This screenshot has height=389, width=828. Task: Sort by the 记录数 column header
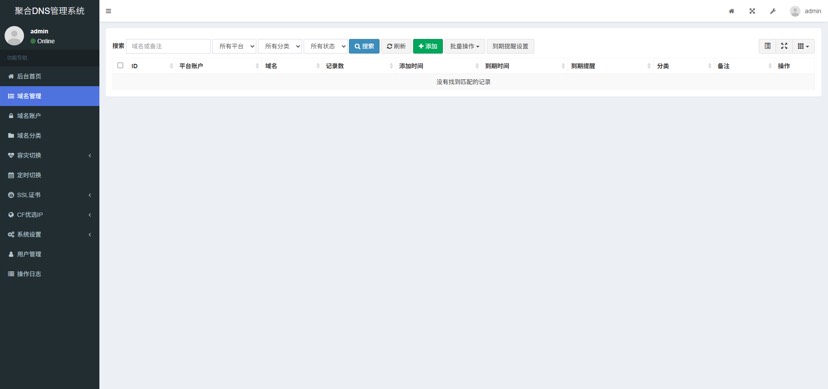[359, 66]
